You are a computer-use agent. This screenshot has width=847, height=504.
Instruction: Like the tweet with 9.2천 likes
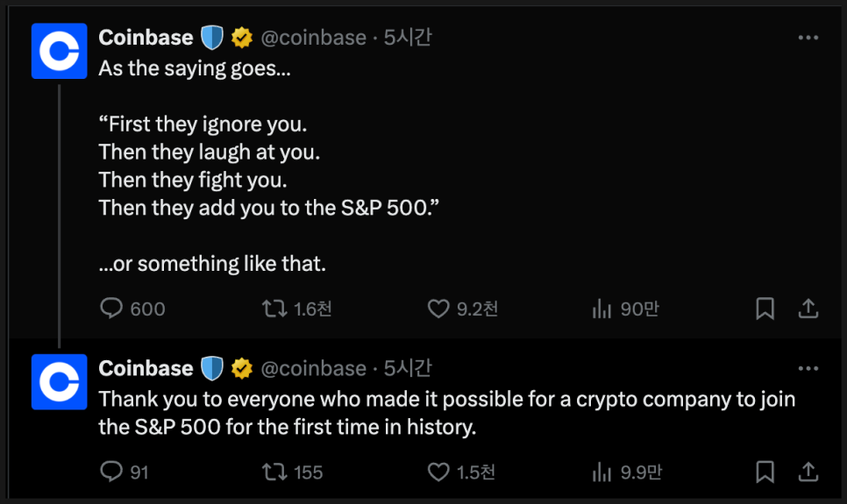[x=462, y=309]
